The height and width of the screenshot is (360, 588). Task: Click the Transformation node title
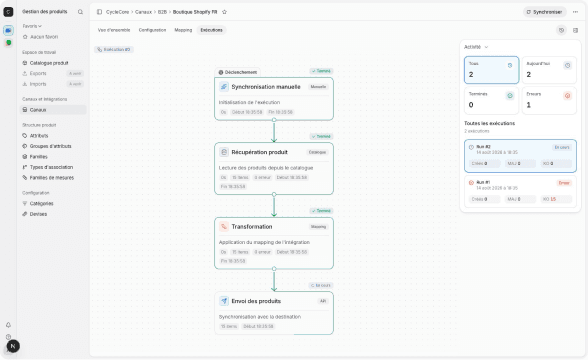pos(252,226)
